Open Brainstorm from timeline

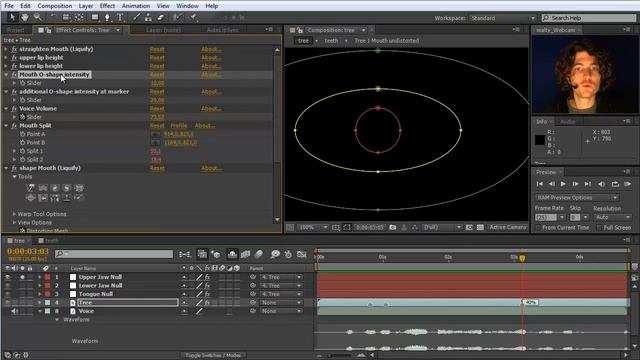point(276,254)
